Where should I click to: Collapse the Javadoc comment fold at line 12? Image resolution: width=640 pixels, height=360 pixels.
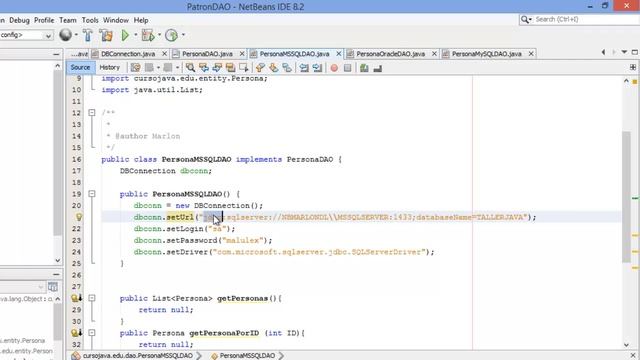click(x=92, y=113)
